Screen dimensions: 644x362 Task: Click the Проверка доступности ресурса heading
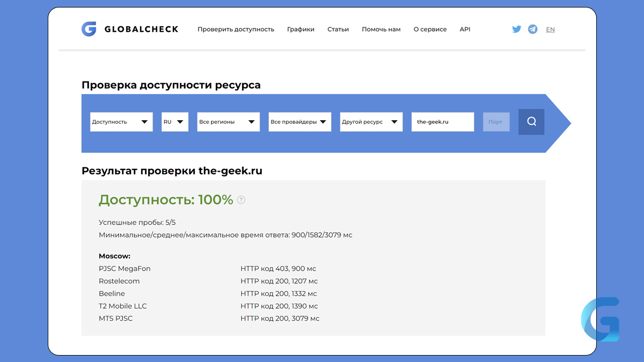pyautogui.click(x=171, y=85)
